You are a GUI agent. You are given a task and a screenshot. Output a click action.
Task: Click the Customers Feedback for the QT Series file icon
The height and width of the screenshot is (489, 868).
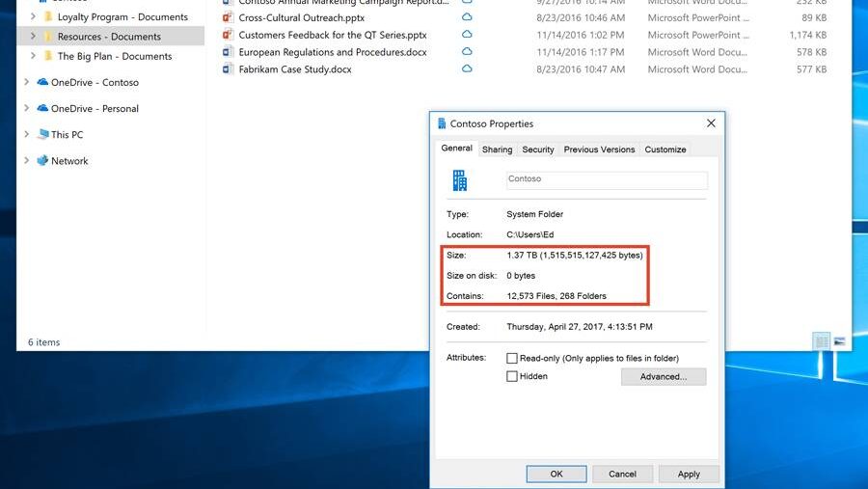tap(228, 35)
